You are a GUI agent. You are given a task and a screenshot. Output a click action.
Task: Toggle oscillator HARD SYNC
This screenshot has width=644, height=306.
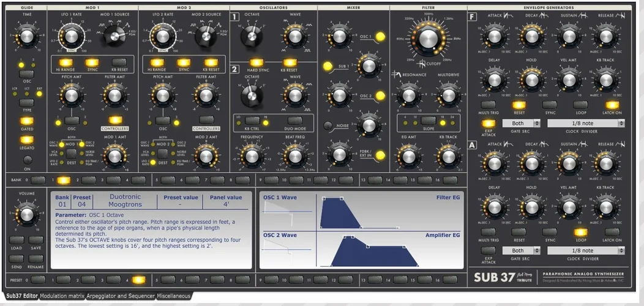[x=256, y=62]
